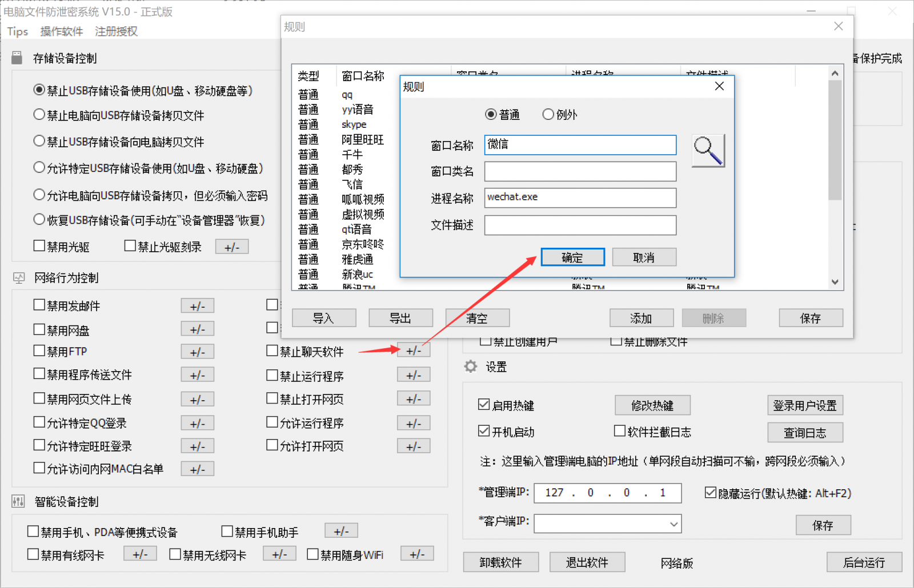This screenshot has height=588, width=914.
Task: Click the 进程名称 input field
Action: (580, 198)
